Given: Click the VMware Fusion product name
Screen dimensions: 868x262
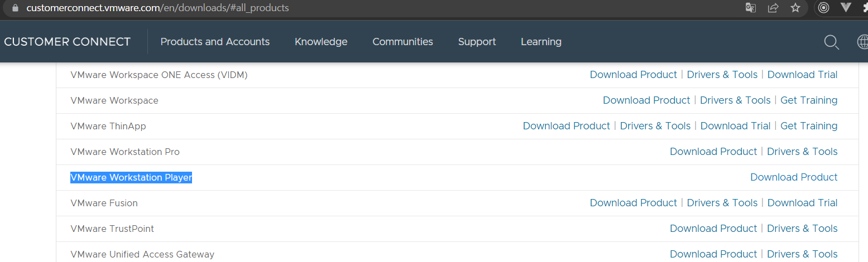Looking at the screenshot, I should click(x=104, y=203).
